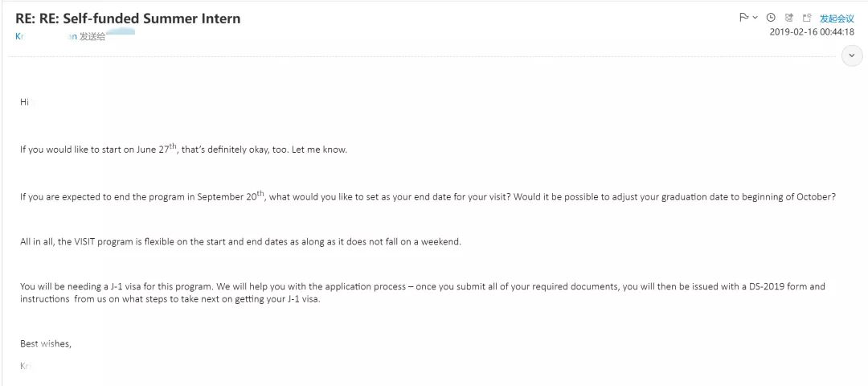Click the subject RE: RE: Self-funded Summer Intern
This screenshot has width=868, height=386.
point(128,18)
